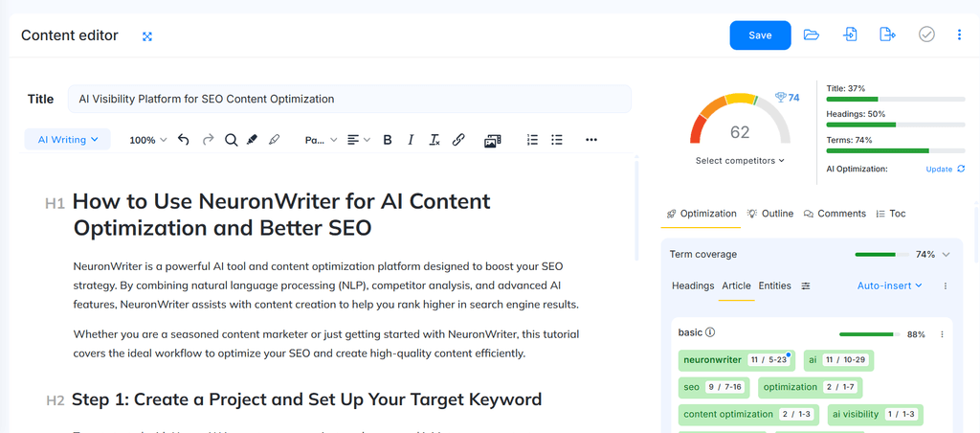Click the Update link for AI Optimization

[x=939, y=169]
